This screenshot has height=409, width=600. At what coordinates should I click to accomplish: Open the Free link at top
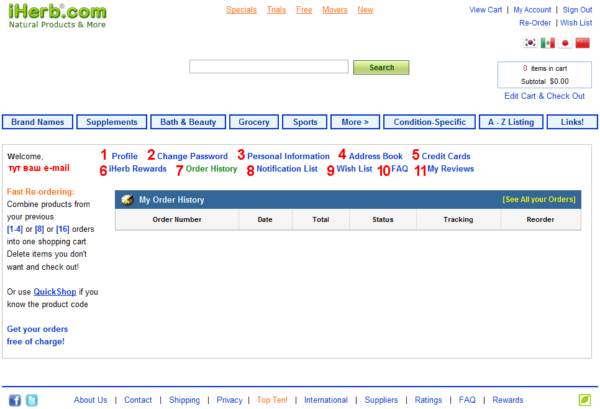(x=304, y=10)
